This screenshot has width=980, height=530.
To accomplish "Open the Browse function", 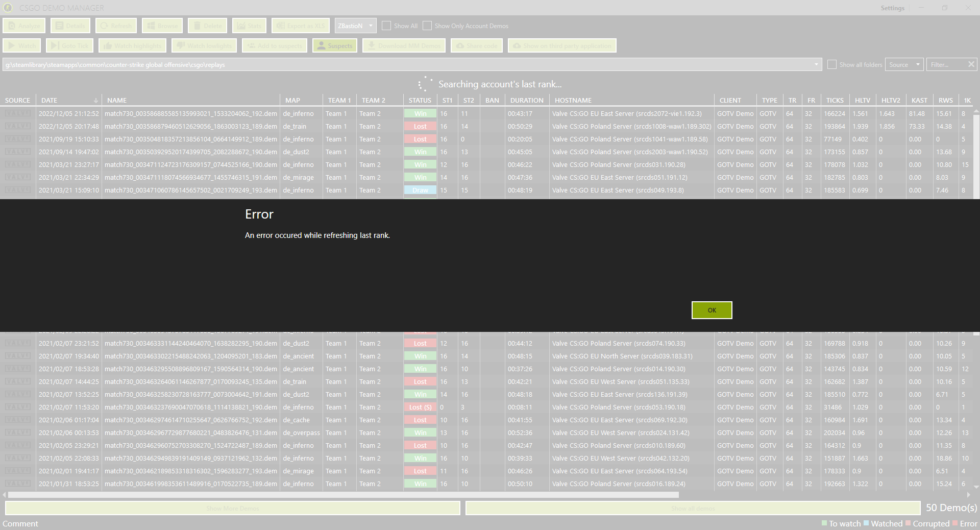I will click(x=162, y=26).
